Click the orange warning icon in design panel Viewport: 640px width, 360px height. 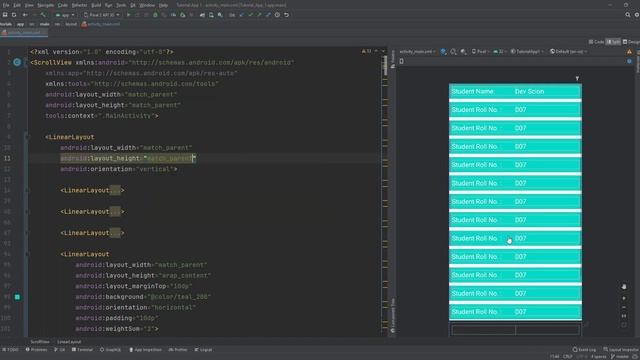(629, 52)
